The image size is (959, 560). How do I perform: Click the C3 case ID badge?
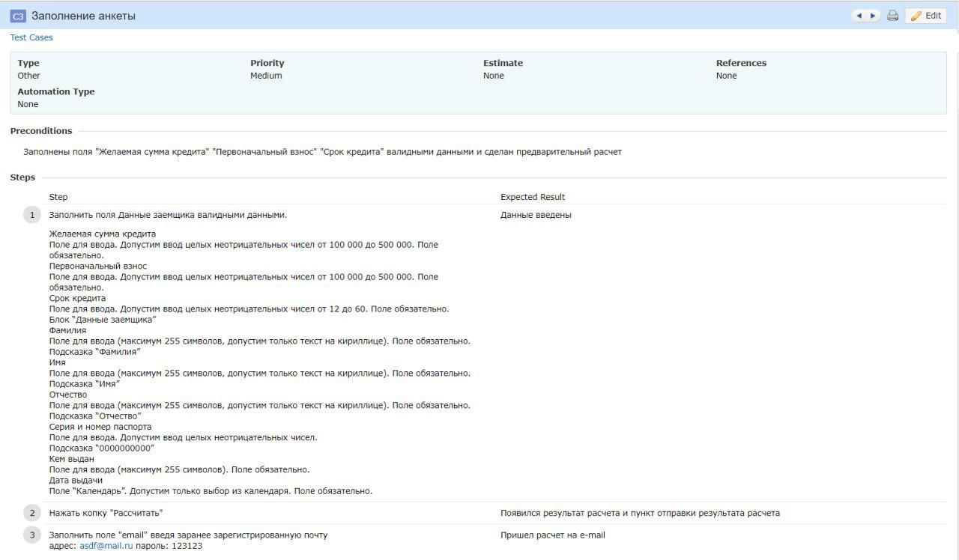19,16
